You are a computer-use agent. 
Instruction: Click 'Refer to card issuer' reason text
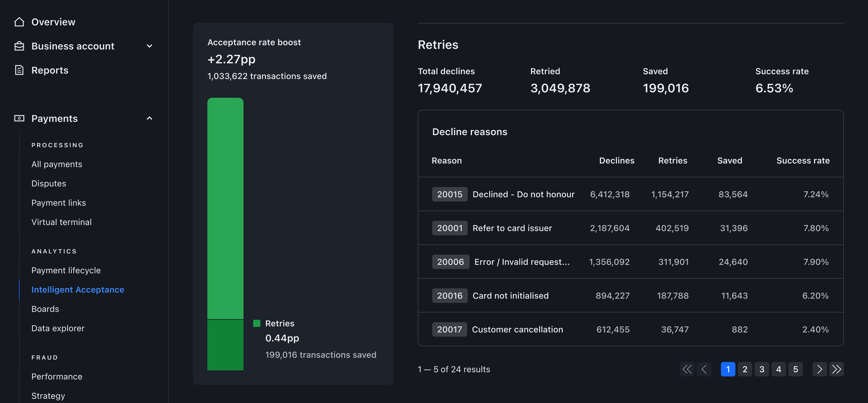tap(512, 228)
